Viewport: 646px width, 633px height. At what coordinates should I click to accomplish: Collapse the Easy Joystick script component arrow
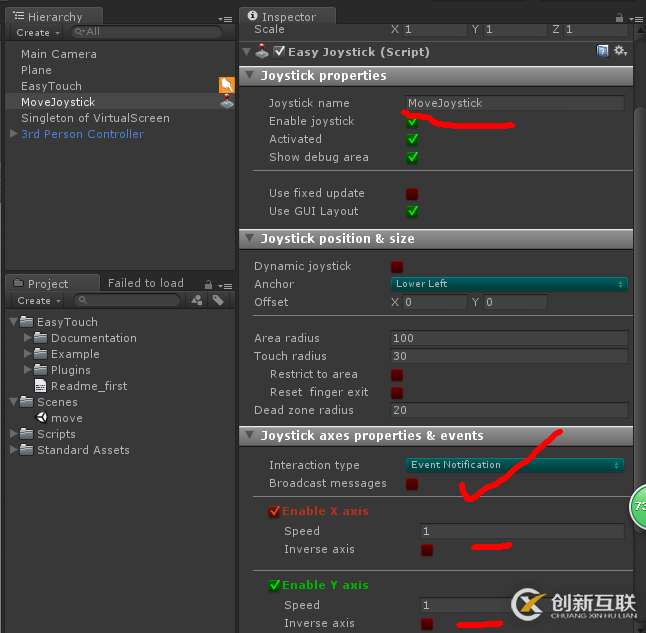tap(246, 52)
